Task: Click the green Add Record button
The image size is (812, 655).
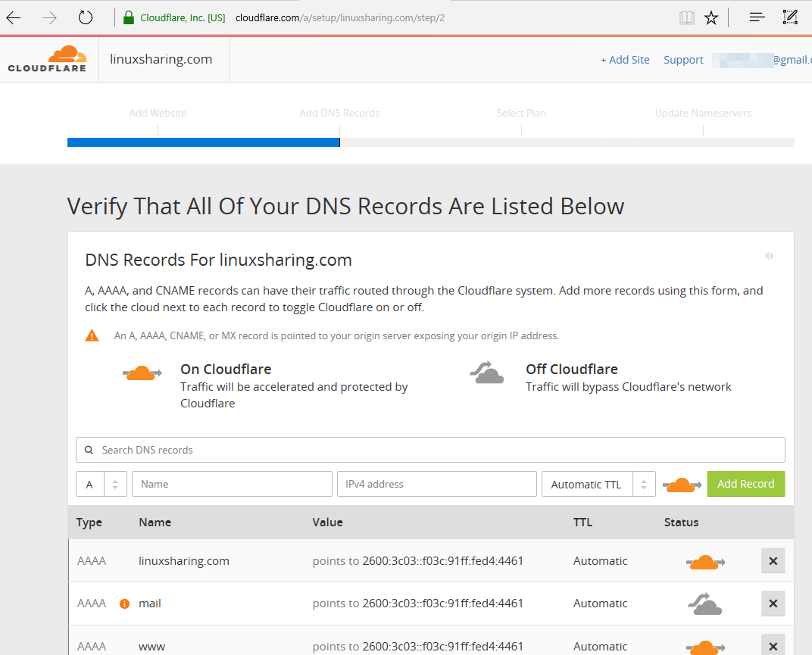Action: click(x=745, y=484)
